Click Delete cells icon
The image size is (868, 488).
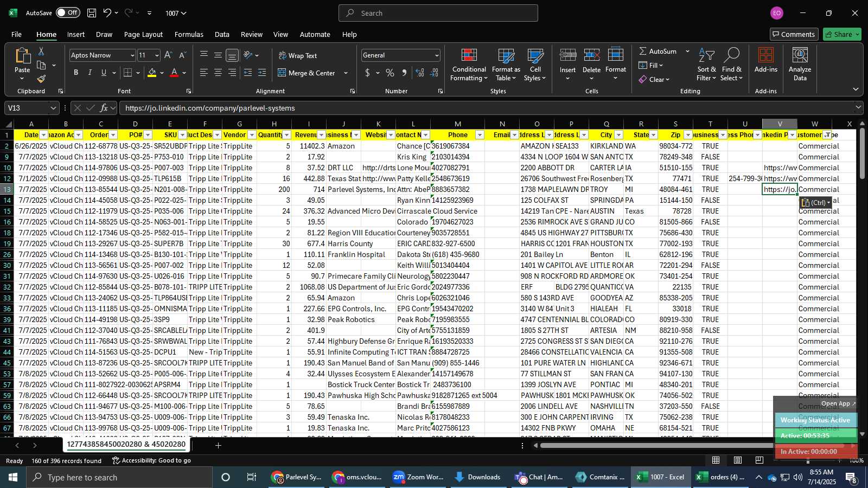click(591, 55)
